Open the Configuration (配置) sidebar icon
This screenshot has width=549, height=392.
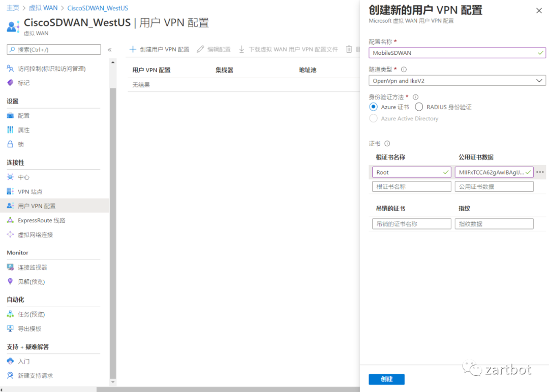pos(10,116)
